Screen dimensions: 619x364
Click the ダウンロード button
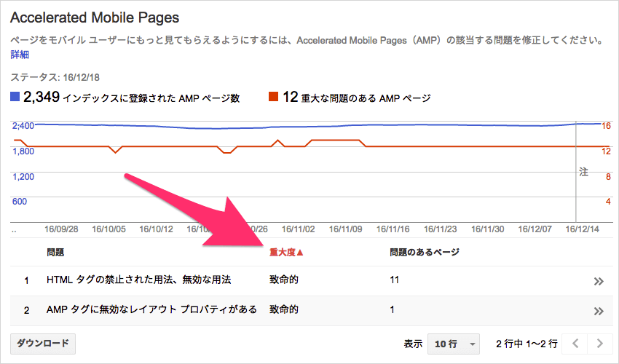point(43,344)
